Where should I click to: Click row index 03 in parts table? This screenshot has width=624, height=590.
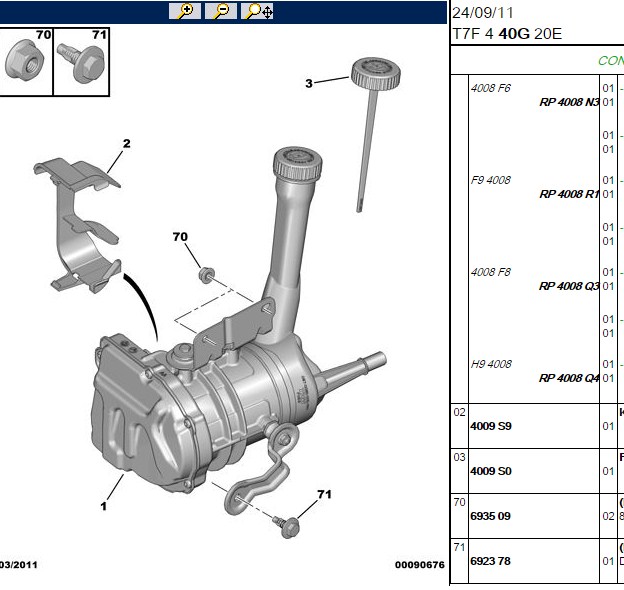[459, 457]
